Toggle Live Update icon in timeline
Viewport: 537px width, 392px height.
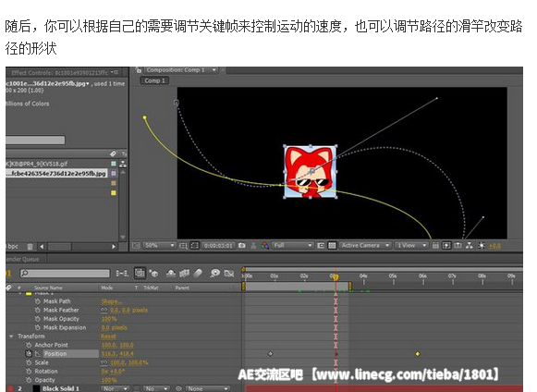(140, 273)
